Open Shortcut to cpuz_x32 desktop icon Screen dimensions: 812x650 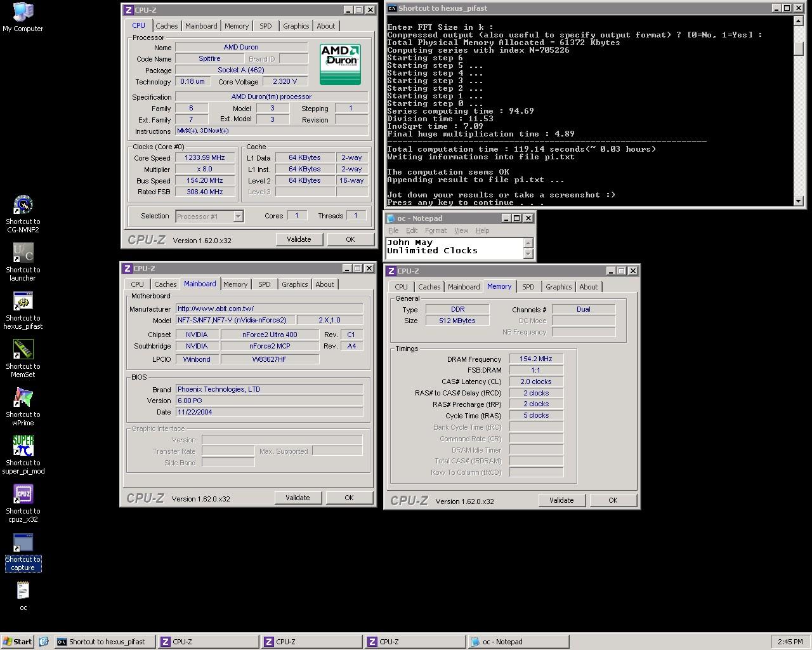(x=23, y=503)
